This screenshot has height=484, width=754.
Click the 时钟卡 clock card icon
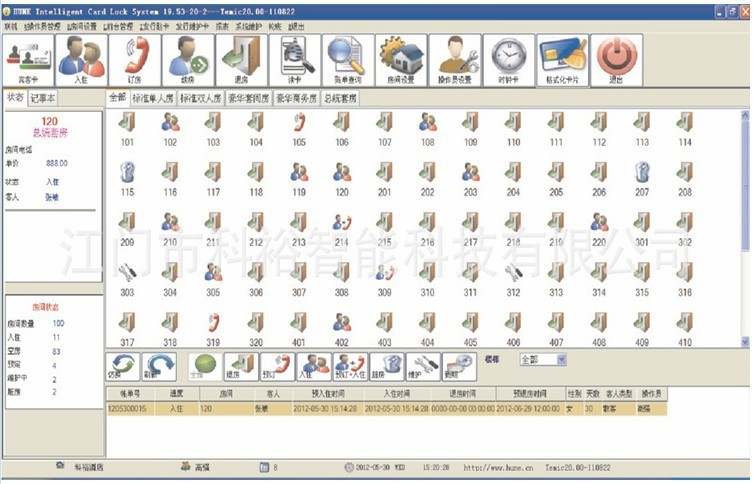click(x=509, y=60)
